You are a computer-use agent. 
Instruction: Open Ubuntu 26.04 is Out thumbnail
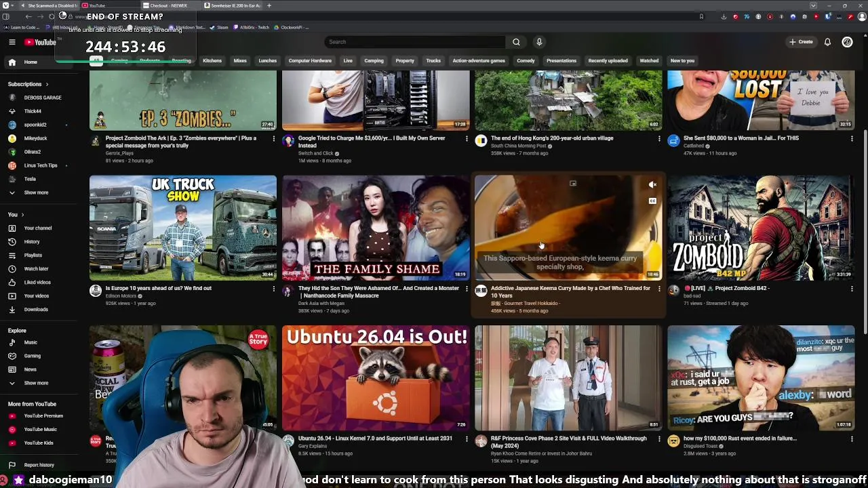(376, 378)
